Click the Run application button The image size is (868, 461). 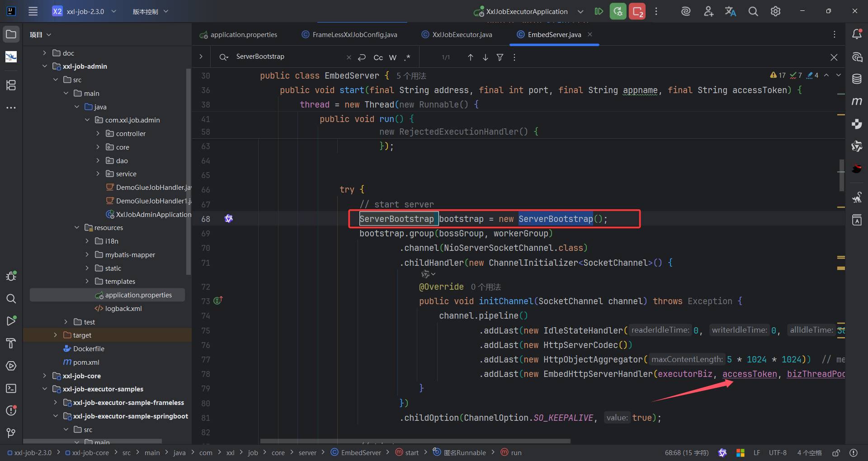pos(599,11)
